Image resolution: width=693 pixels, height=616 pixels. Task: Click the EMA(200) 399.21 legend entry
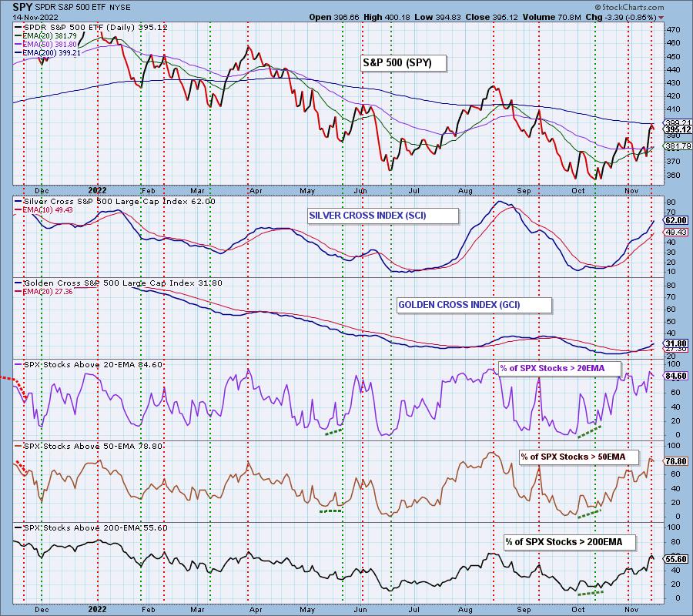[47, 52]
